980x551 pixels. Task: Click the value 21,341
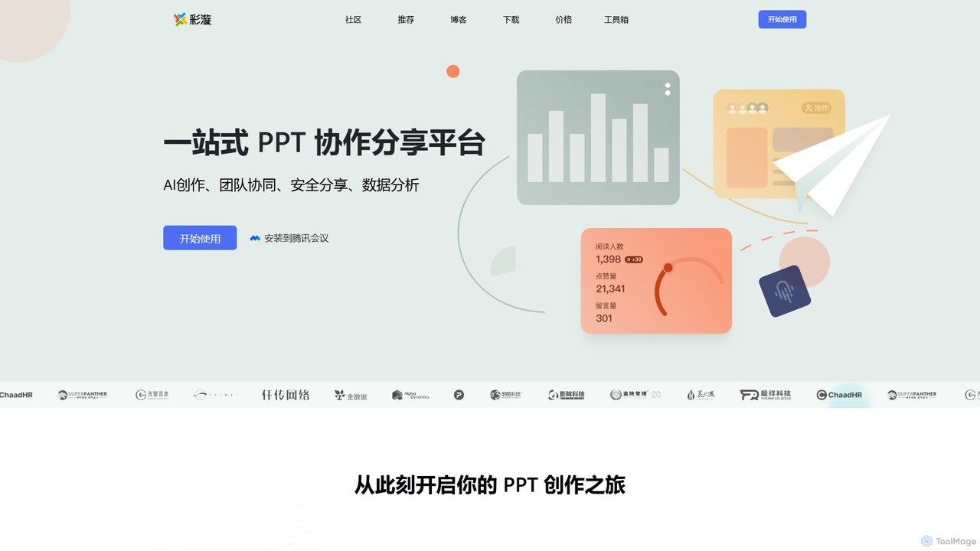[x=610, y=289]
